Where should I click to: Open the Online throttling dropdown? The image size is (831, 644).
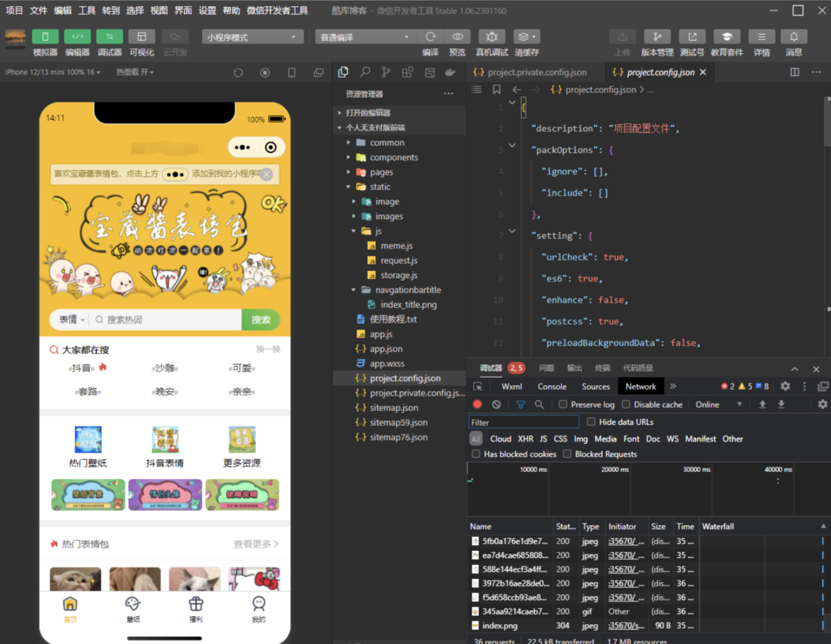719,404
